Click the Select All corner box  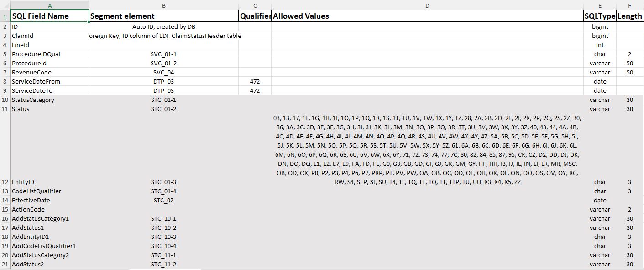(5, 5)
